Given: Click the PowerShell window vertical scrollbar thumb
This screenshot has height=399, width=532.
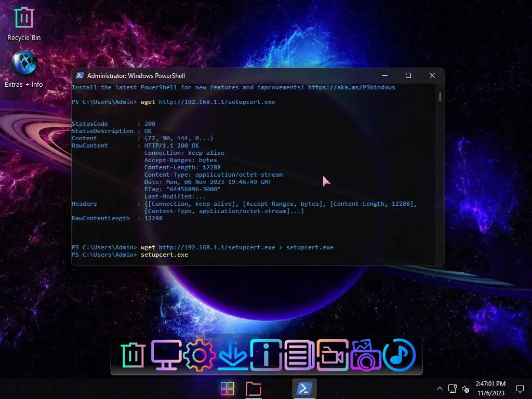Looking at the screenshot, I should 440,97.
